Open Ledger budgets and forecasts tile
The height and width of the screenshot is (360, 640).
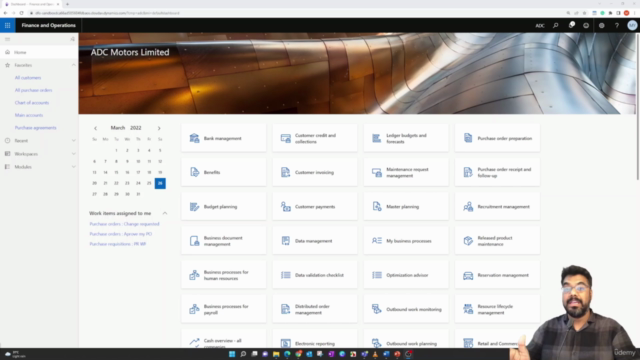(406, 138)
